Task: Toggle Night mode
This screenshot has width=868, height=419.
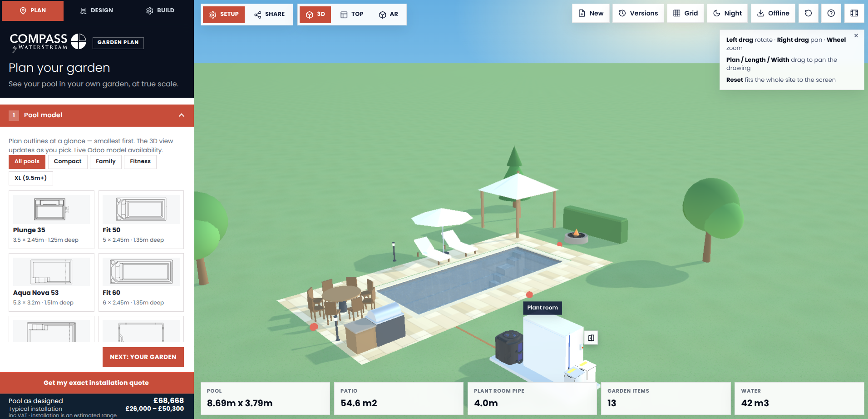Action: click(x=727, y=13)
